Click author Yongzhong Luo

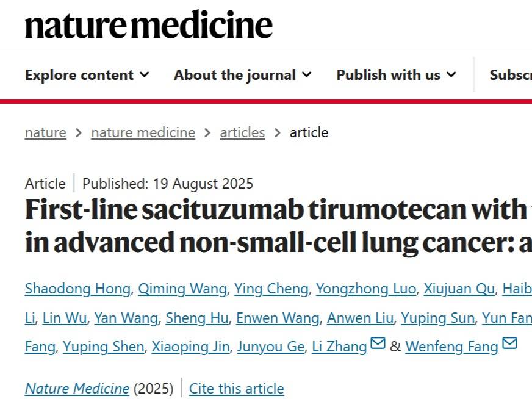coord(366,289)
